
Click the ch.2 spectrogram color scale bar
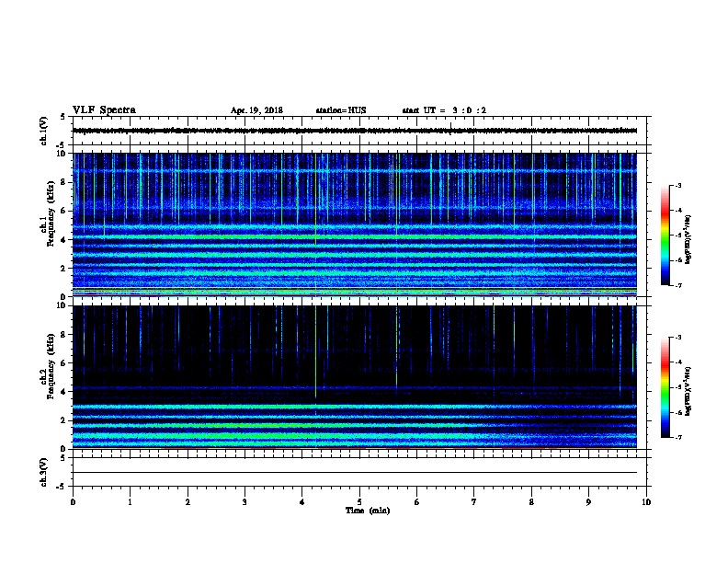(x=665, y=387)
